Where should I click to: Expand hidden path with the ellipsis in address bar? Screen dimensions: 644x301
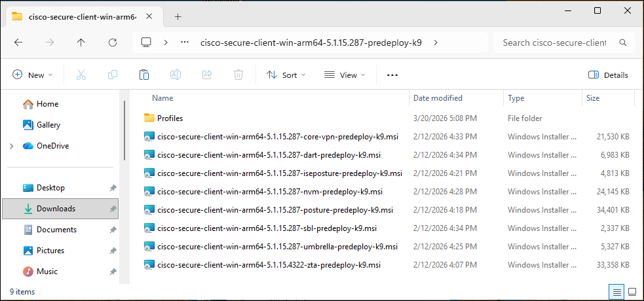tap(185, 43)
